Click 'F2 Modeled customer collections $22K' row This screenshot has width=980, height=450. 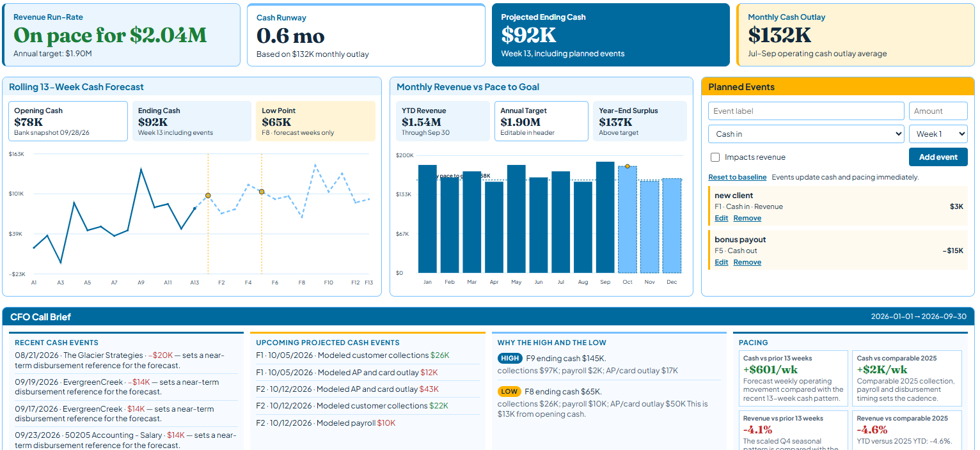[x=367, y=406]
